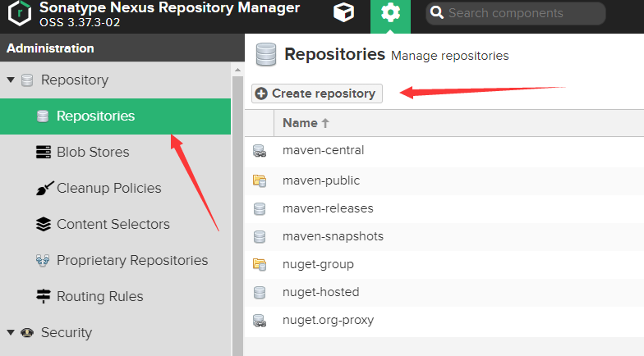Click the plus icon on Create repository
This screenshot has width=644, height=356.
(261, 94)
